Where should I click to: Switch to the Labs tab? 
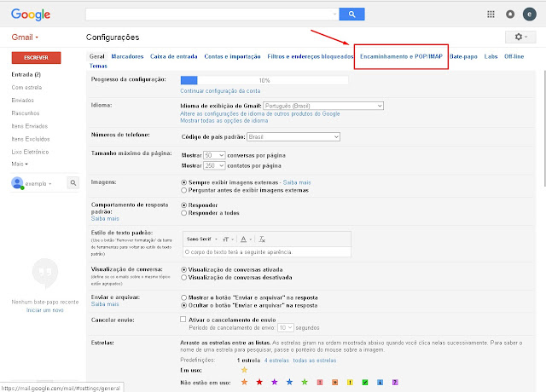pos(491,56)
